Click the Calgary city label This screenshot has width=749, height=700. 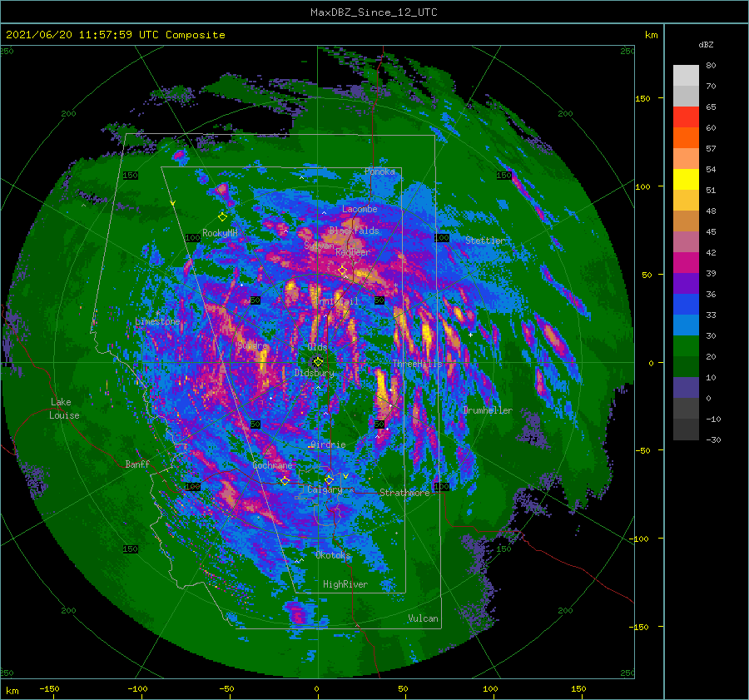(325, 489)
